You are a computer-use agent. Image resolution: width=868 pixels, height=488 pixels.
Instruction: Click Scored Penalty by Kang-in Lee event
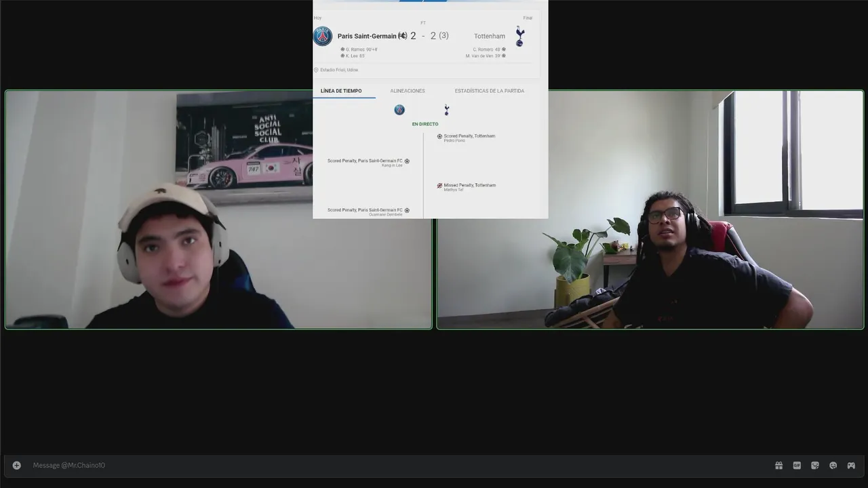(365, 163)
